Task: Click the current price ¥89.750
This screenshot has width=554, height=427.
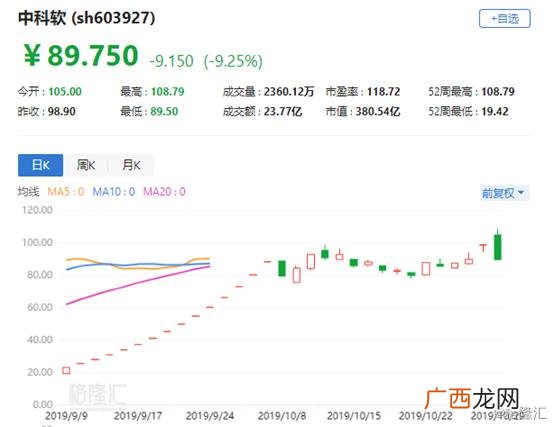Action: [81, 56]
